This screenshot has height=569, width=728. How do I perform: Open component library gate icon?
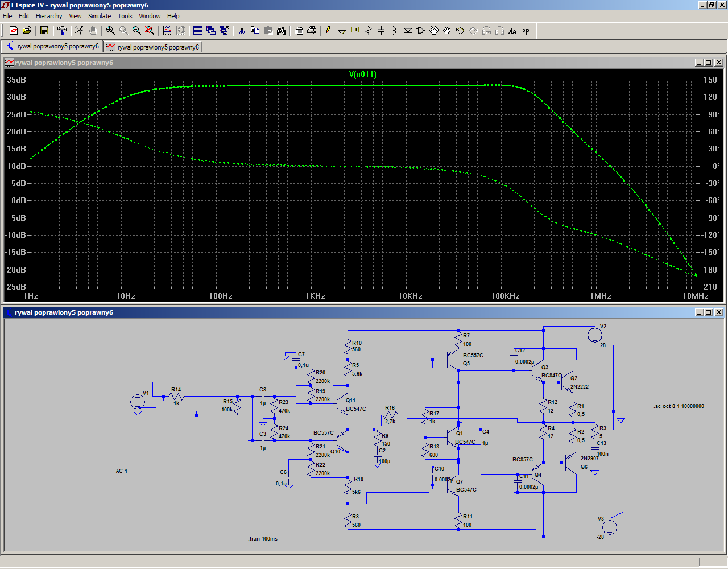(421, 31)
